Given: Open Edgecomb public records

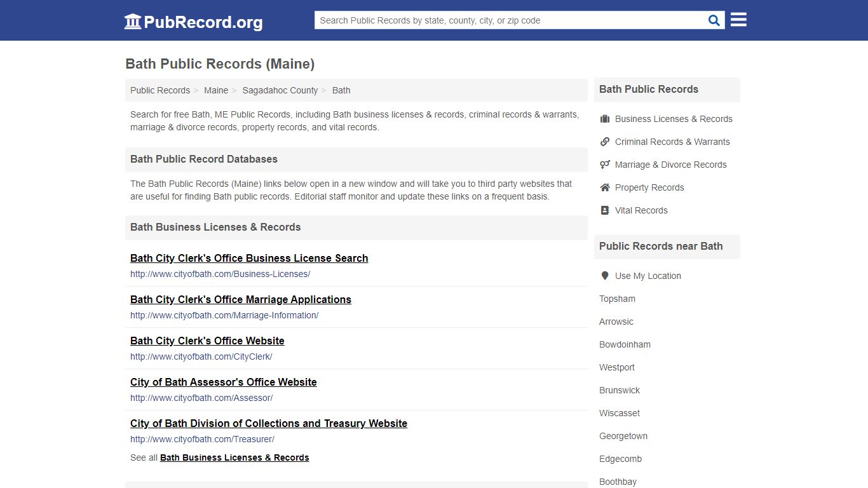Looking at the screenshot, I should point(620,459).
